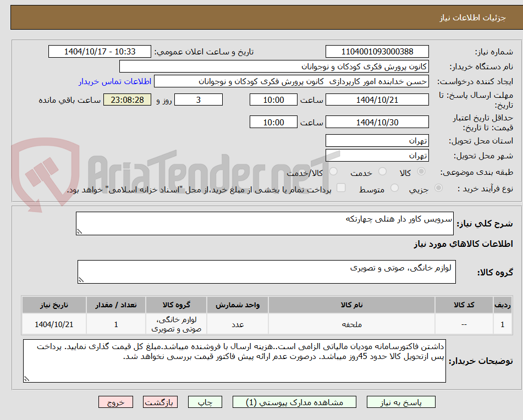Click the واحد شمارش column header
This screenshot has width=523, height=420.
[238, 305]
